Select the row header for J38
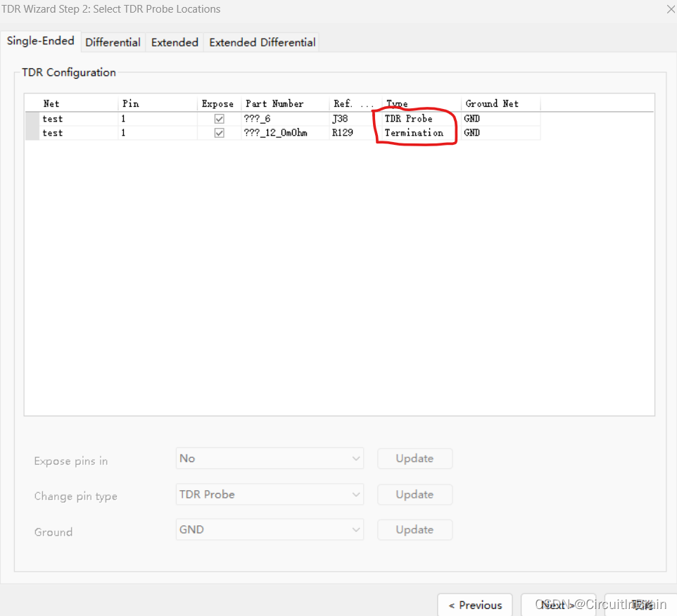The image size is (677, 616). click(x=32, y=119)
